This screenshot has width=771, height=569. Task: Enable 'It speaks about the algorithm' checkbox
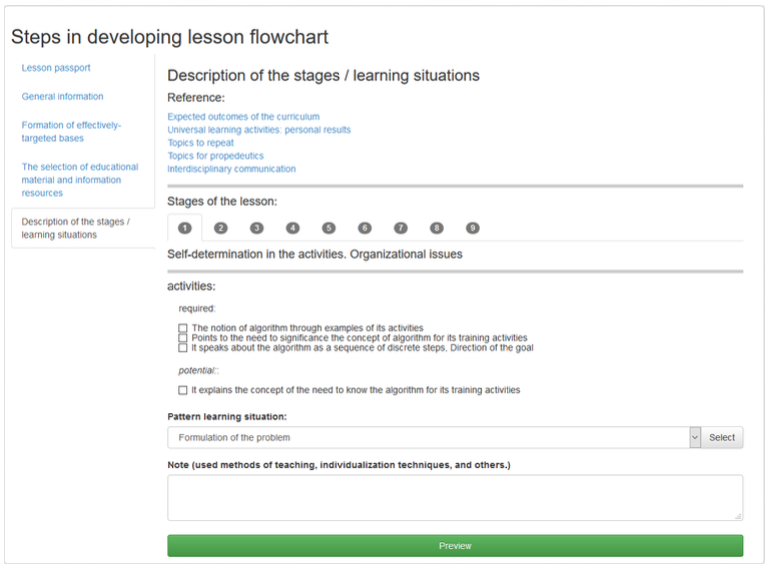[183, 348]
